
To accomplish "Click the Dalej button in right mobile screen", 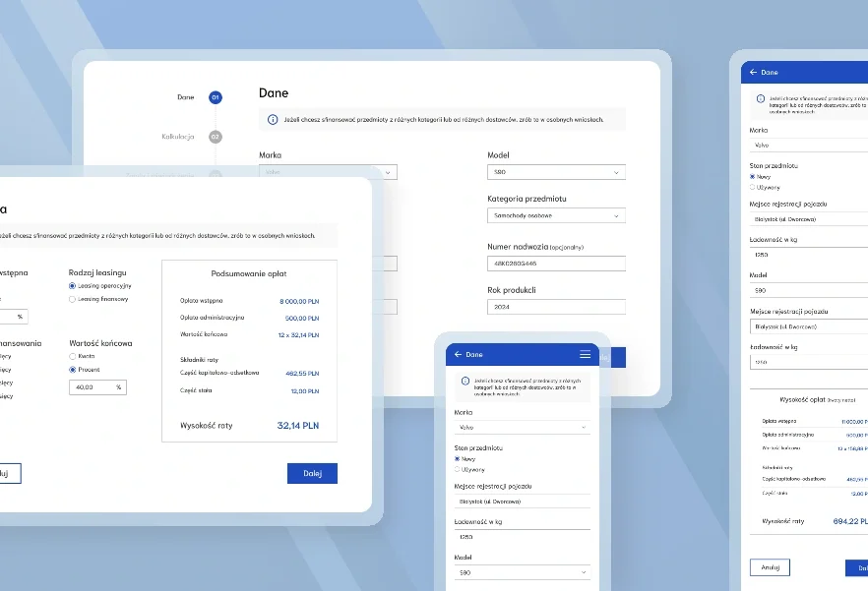I will click(x=857, y=567).
